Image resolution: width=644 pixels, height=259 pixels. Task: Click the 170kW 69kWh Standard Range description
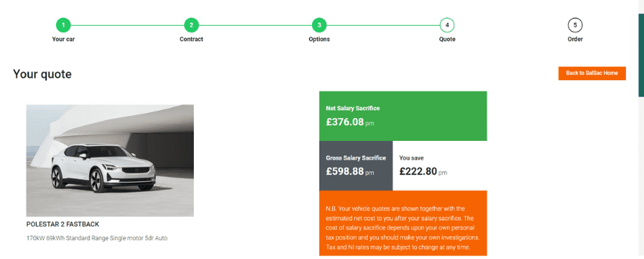click(97, 238)
